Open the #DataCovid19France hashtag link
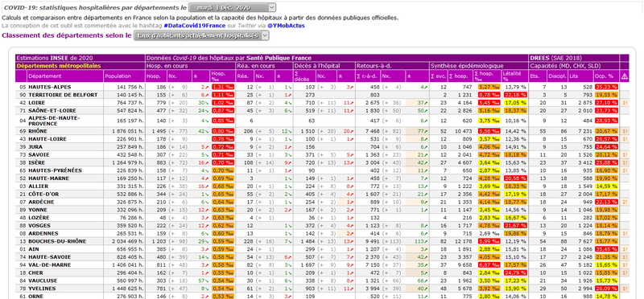Image resolution: width=644 pixels, height=299 pixels. pos(194,26)
